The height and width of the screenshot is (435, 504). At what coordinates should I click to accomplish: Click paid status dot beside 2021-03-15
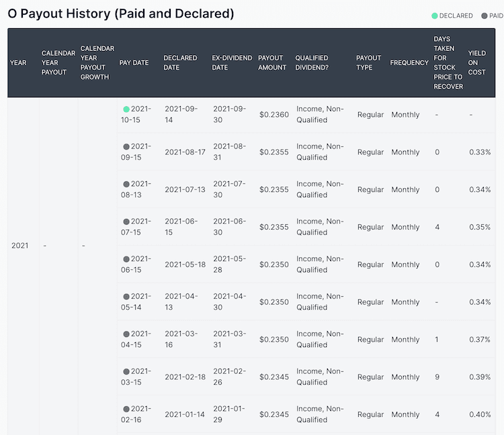126,372
